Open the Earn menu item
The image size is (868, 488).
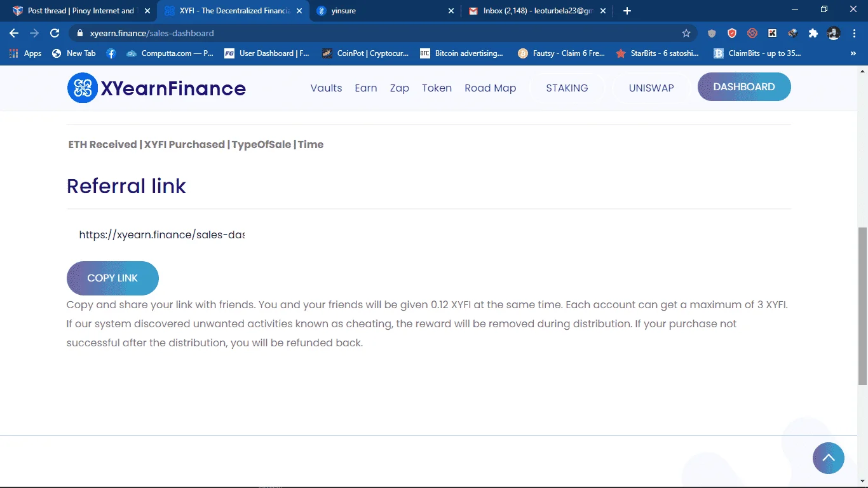coord(366,88)
